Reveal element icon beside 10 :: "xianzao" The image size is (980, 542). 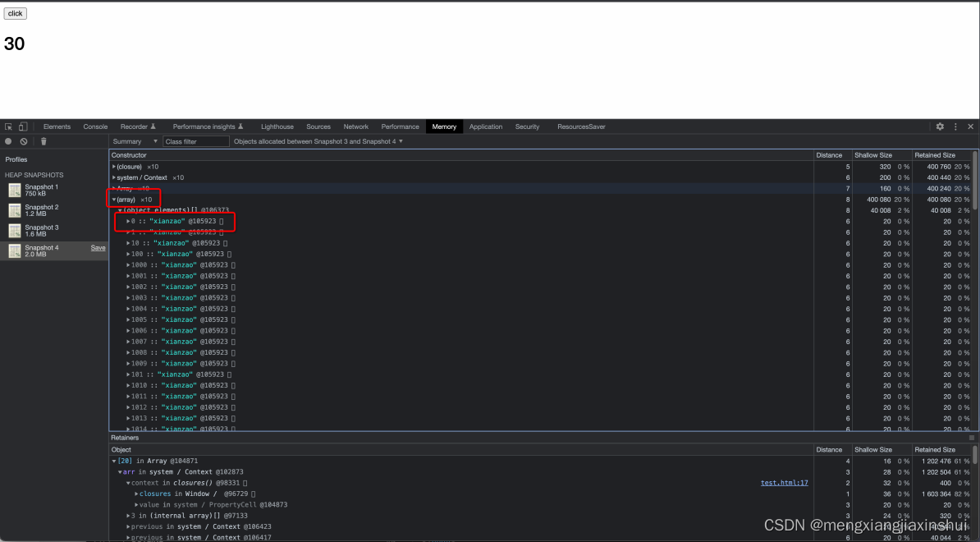tap(226, 243)
